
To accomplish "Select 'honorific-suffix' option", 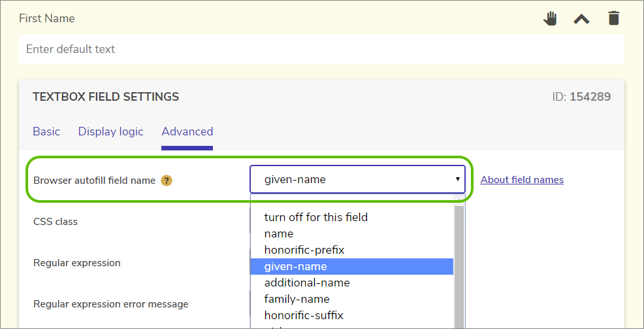I will [x=304, y=315].
